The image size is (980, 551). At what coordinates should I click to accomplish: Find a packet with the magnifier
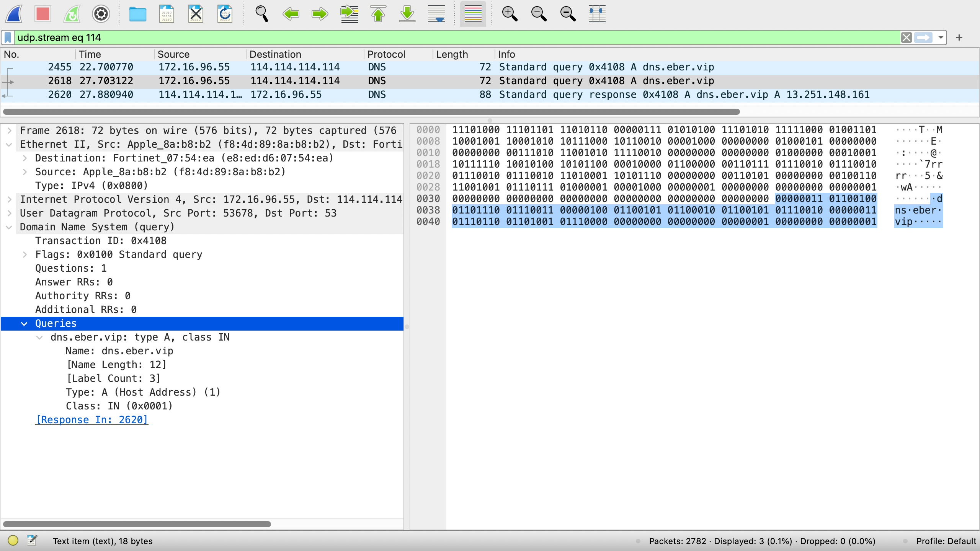pyautogui.click(x=262, y=14)
